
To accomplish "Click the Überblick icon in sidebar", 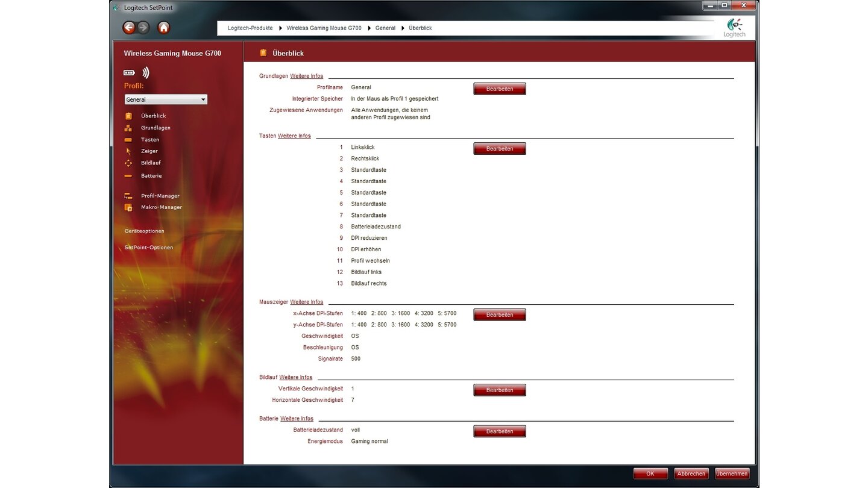I will [x=128, y=116].
